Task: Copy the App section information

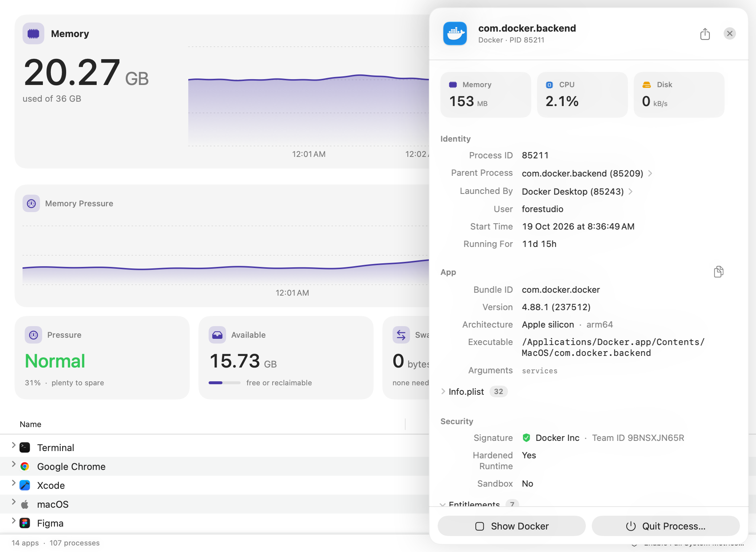Action: [719, 272]
